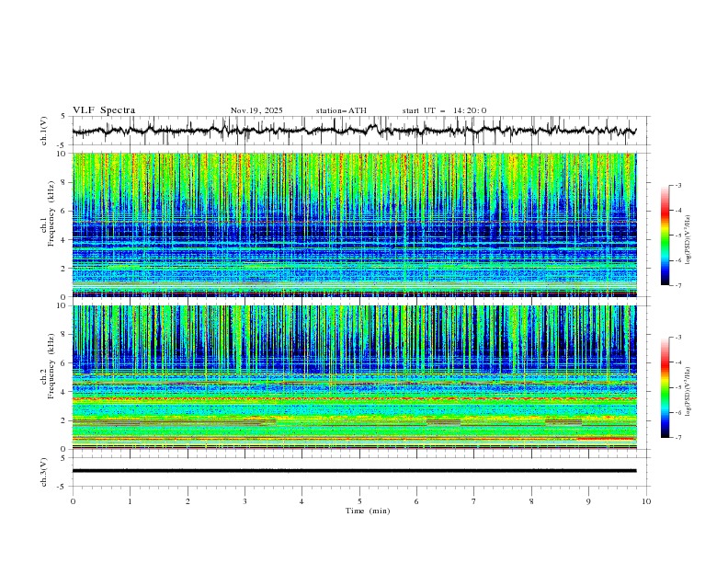
Task: Click the ch.2 log(PSD) colorbar label
Action: tap(688, 391)
